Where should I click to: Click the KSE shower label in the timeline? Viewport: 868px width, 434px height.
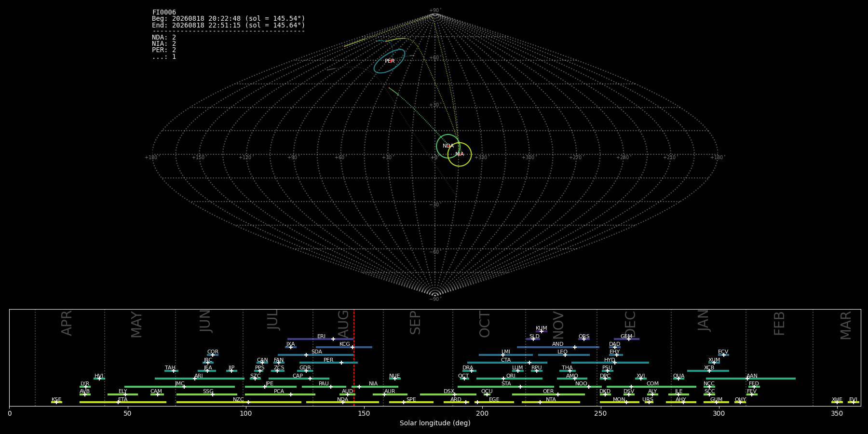[x=56, y=400]
